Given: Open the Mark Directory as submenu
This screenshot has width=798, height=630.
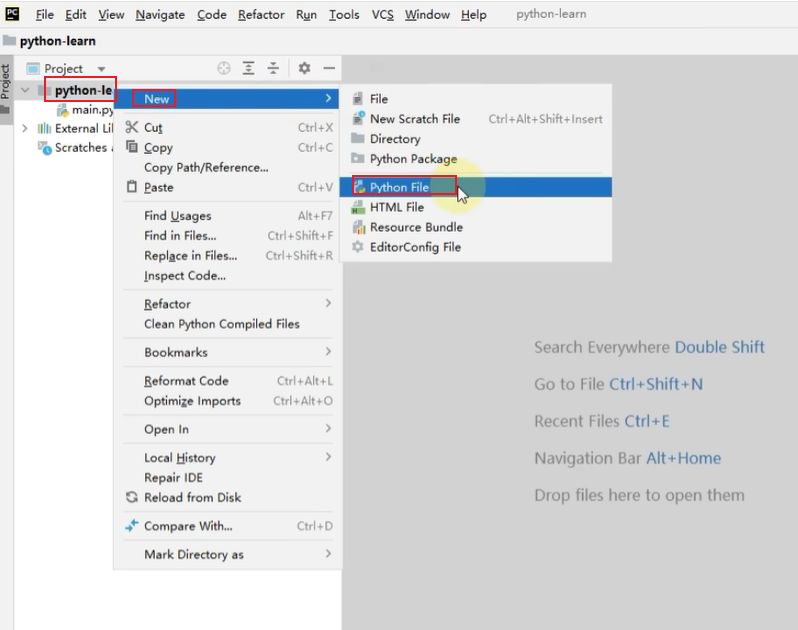Looking at the screenshot, I should point(194,554).
